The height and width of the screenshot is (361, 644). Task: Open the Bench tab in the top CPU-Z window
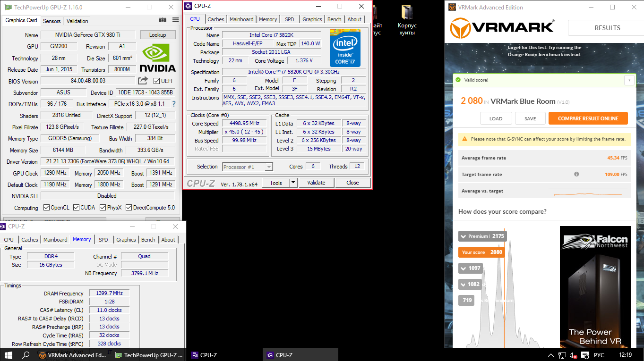click(x=334, y=19)
